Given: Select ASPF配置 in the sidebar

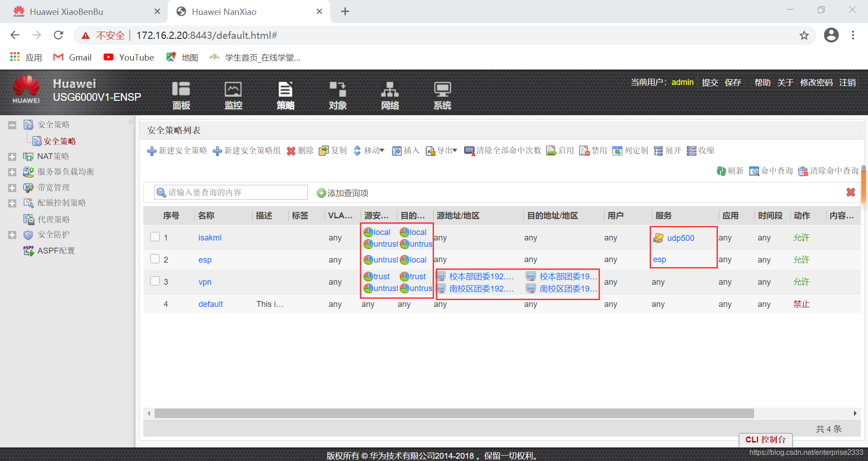Looking at the screenshot, I should pyautogui.click(x=56, y=250).
